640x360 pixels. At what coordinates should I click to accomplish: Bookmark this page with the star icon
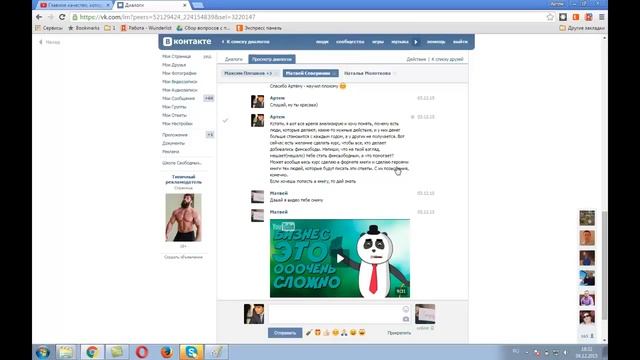pos(550,17)
